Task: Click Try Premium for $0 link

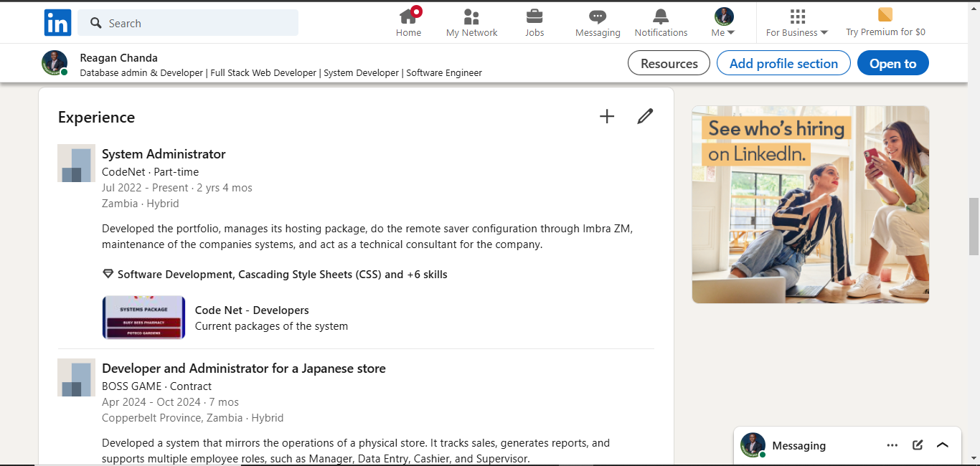Action: tap(885, 22)
